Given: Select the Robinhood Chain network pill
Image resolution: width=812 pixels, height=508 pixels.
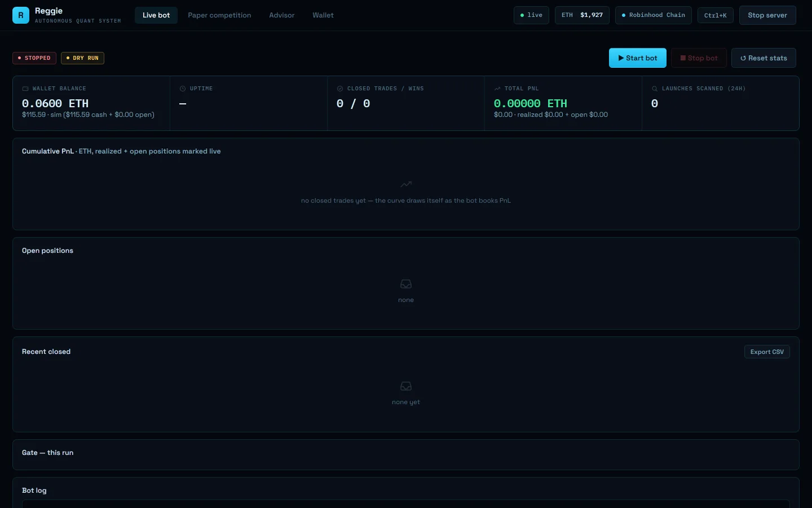Looking at the screenshot, I should (654, 15).
